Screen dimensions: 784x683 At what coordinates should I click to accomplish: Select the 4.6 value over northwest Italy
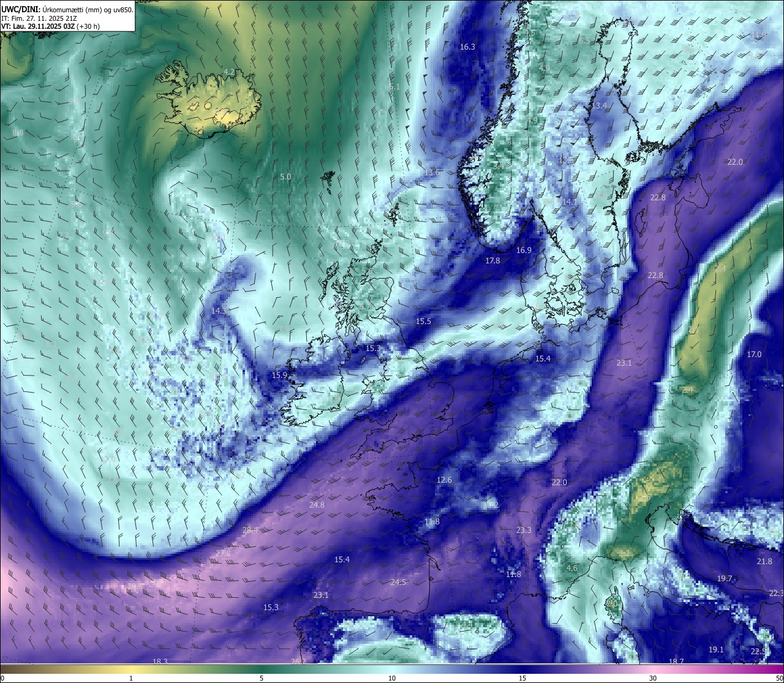[571, 568]
